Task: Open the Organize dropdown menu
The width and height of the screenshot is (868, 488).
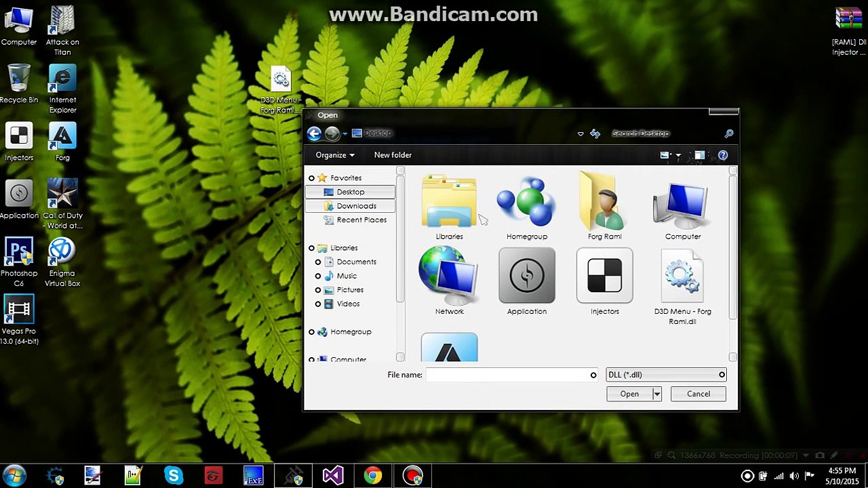Action: (335, 155)
